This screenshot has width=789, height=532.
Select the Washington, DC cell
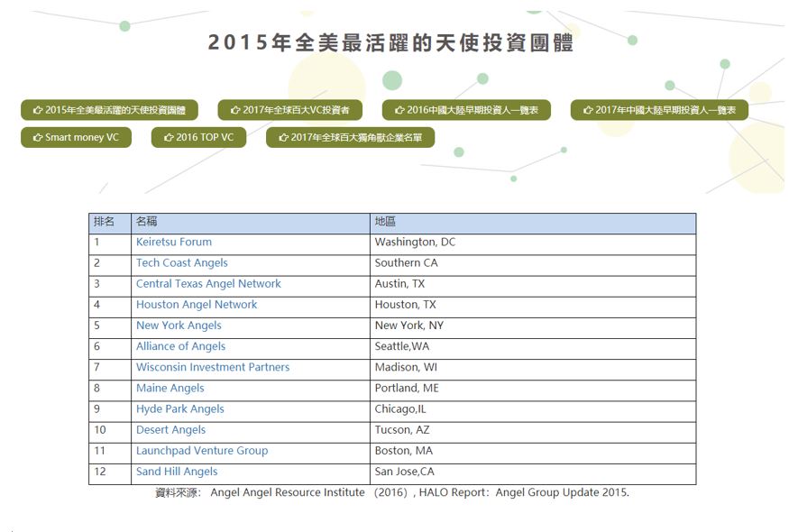coord(533,244)
